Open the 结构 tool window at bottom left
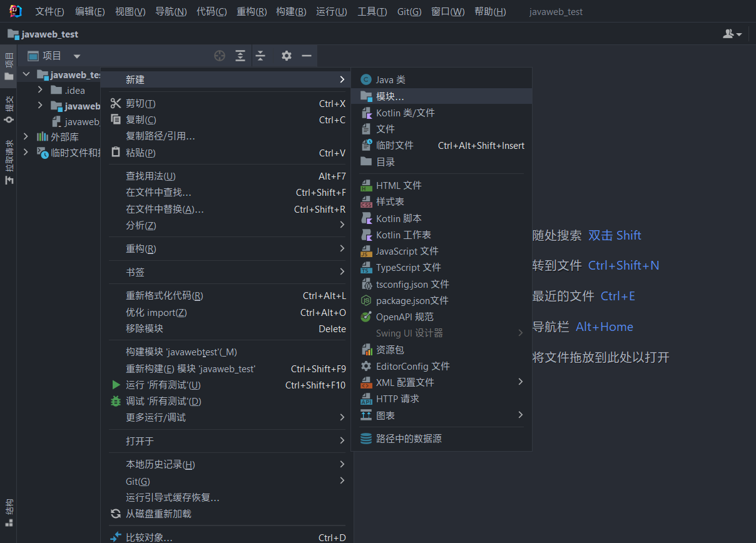Screen dimensions: 756x543 [9, 508]
